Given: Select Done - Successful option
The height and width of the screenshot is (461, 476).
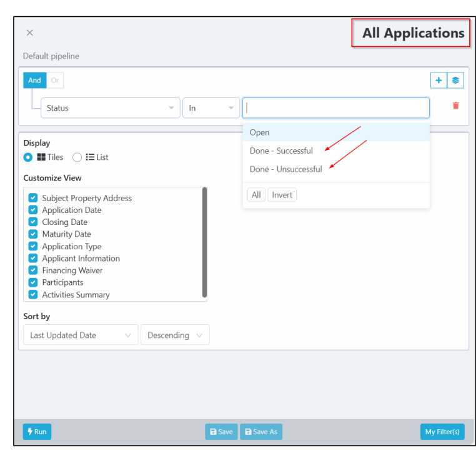Looking at the screenshot, I should [x=281, y=151].
